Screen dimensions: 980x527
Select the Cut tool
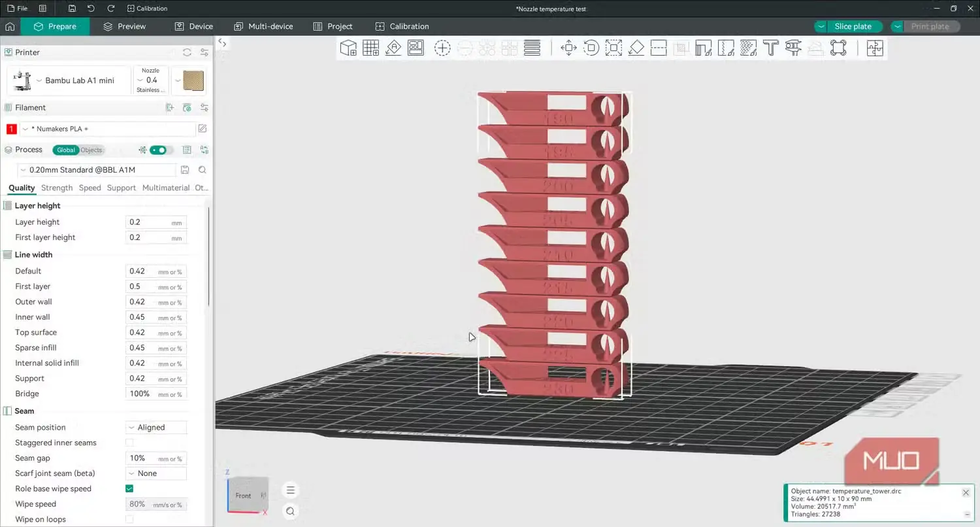point(659,48)
